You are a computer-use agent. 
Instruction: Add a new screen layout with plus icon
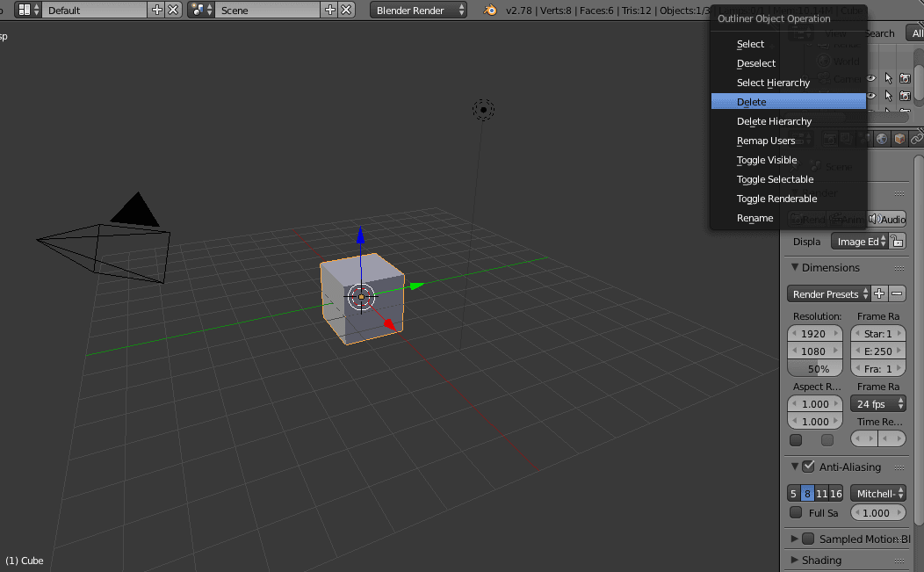(157, 10)
